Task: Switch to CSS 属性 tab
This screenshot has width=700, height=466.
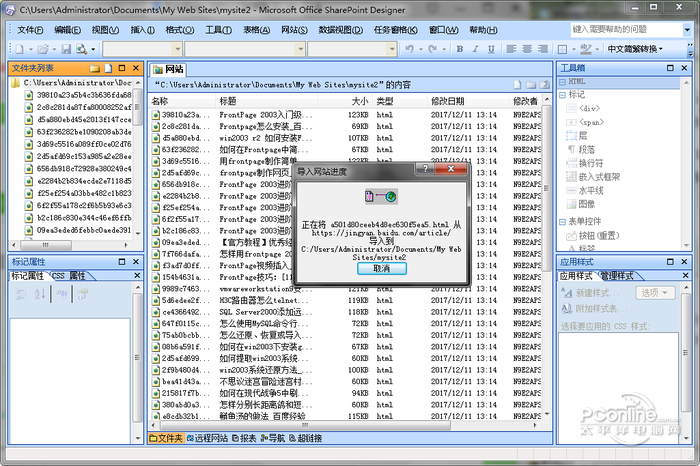Action: 70,276
